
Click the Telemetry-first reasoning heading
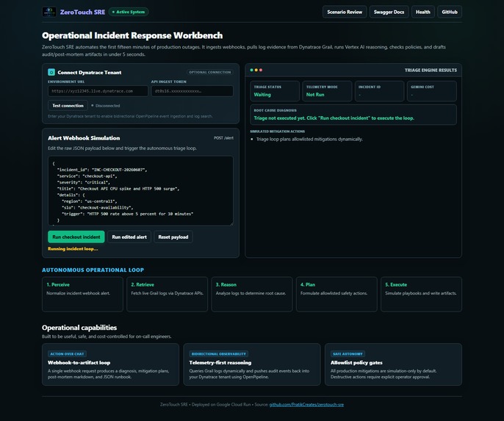(x=220, y=362)
